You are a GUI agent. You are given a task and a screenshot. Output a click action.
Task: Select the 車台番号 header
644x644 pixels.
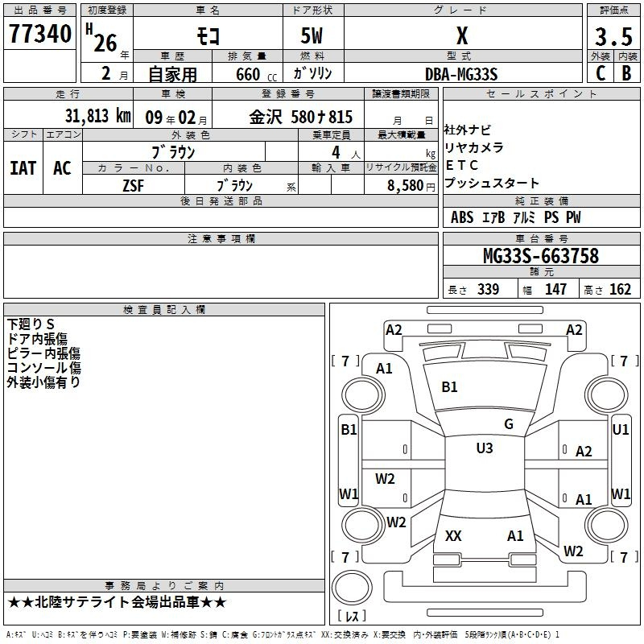(541, 238)
